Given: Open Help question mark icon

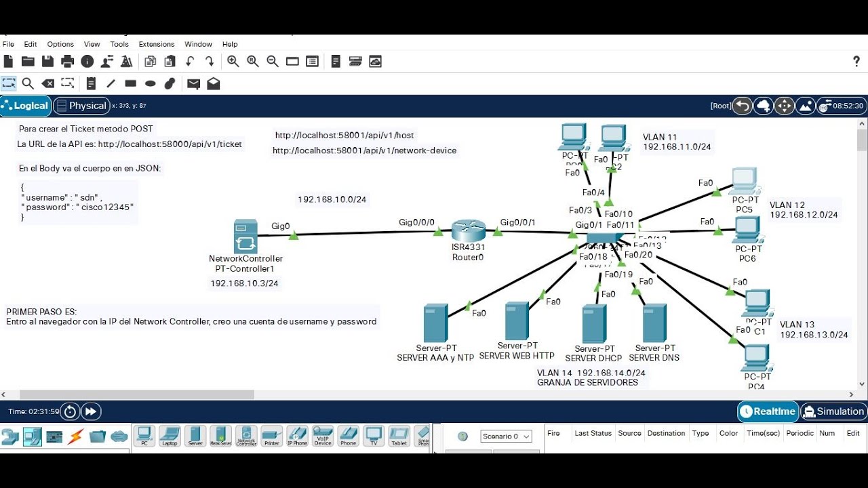Looking at the screenshot, I should [x=856, y=62].
